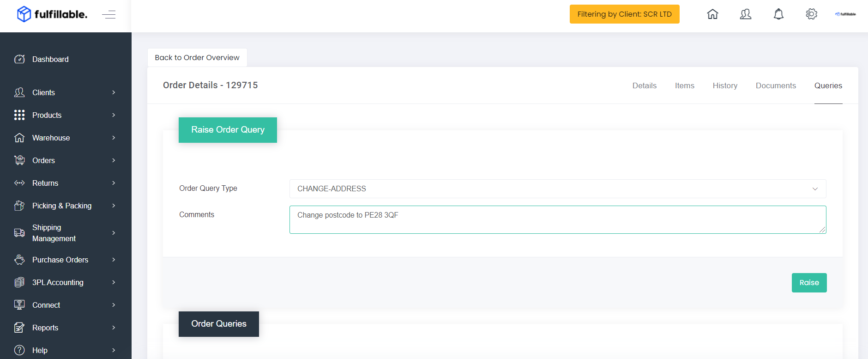Click the Connect monitor icon

coord(19,305)
